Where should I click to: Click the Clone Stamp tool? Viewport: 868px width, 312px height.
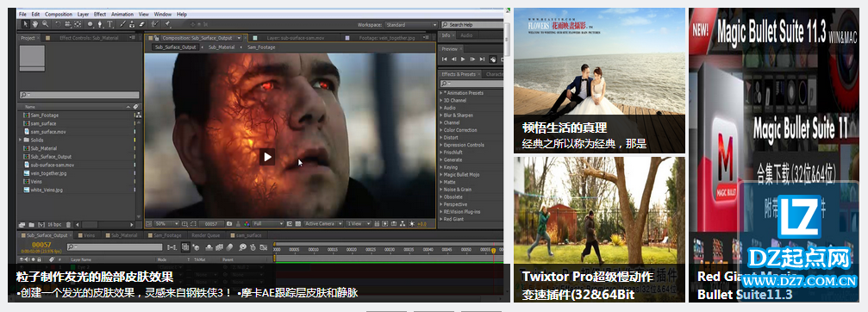(x=132, y=24)
